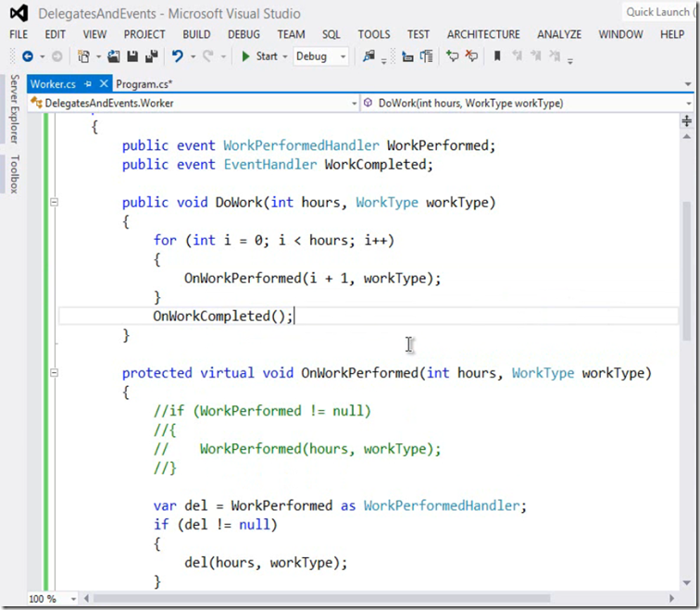Click the Navigate Forward arrow icon

coord(57,56)
